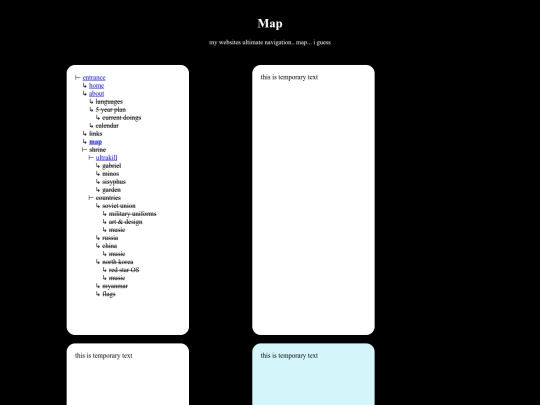Select the 5 year plan entry
540x405 pixels.
(x=111, y=110)
